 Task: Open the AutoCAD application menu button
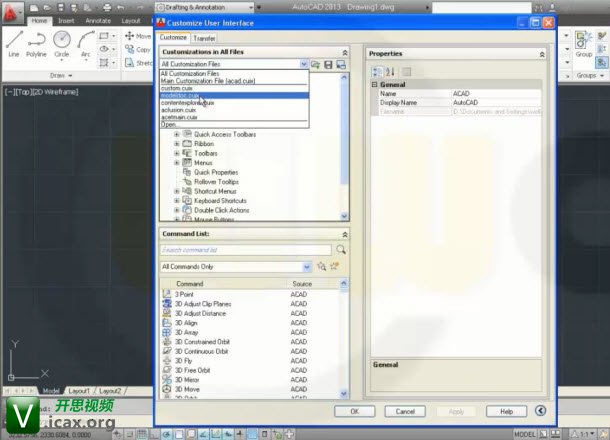coord(10,12)
